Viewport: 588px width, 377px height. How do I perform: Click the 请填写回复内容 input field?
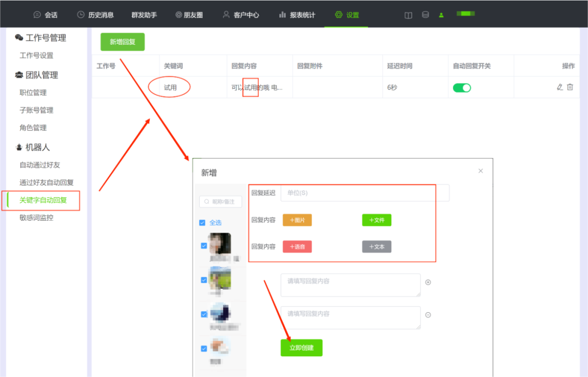(350, 285)
